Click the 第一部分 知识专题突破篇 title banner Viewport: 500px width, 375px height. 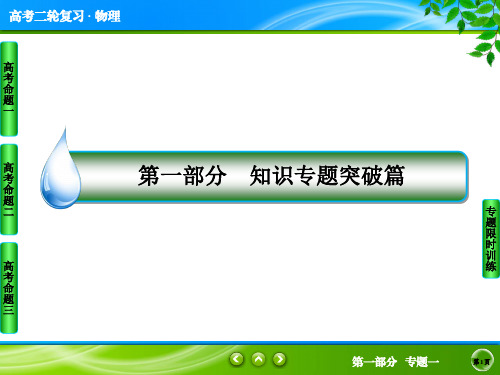pyautogui.click(x=268, y=177)
